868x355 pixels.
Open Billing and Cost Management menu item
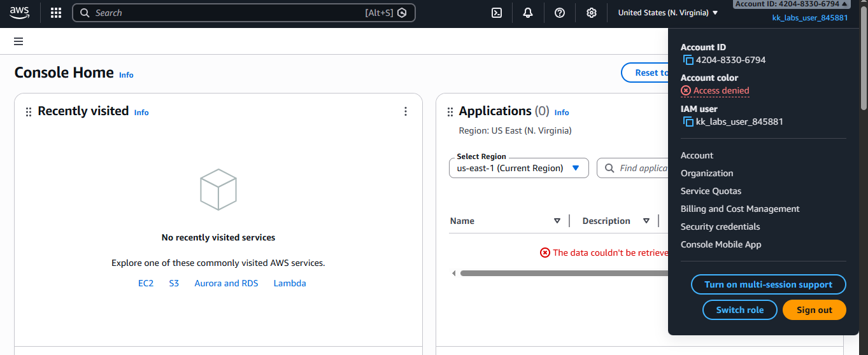click(740, 209)
